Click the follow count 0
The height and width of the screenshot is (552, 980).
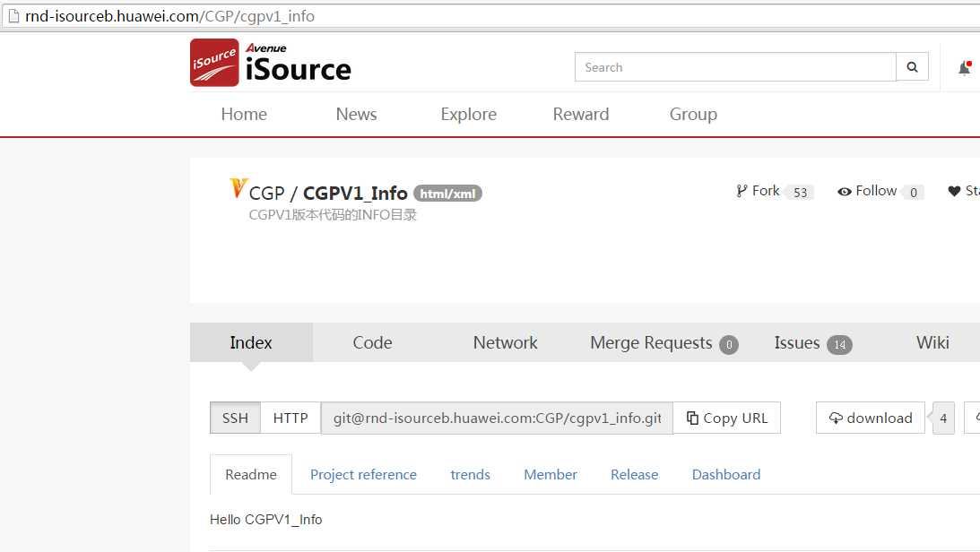[x=913, y=193]
